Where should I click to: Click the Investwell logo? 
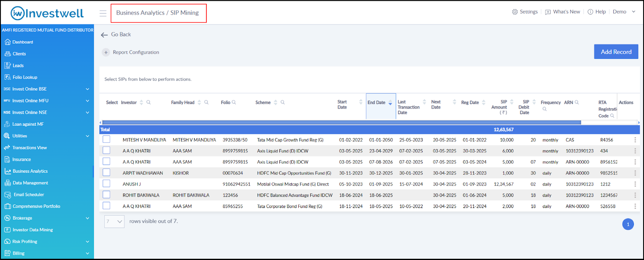click(47, 13)
